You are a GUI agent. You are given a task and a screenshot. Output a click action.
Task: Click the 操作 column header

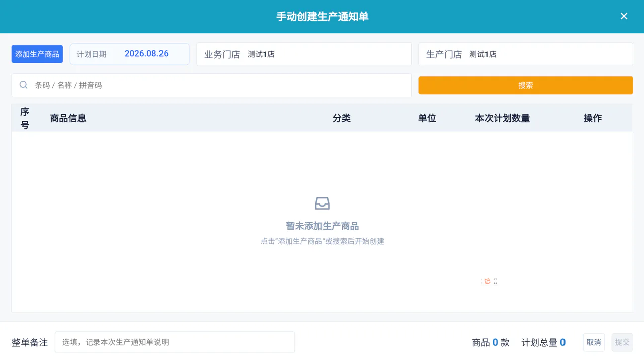click(x=593, y=118)
